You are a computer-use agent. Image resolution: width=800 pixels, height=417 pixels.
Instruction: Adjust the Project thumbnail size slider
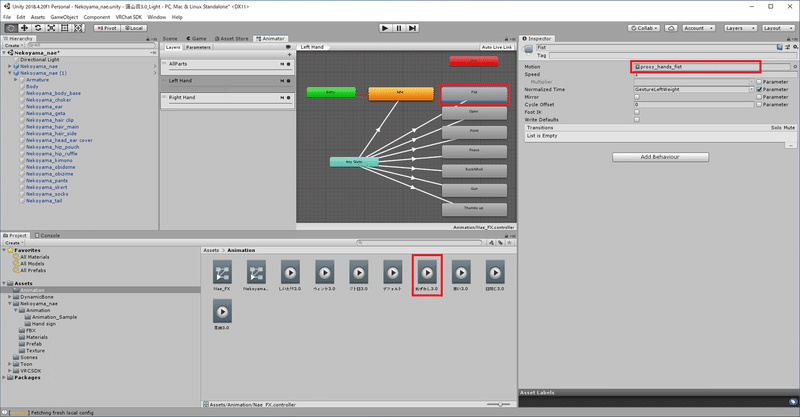coord(497,404)
